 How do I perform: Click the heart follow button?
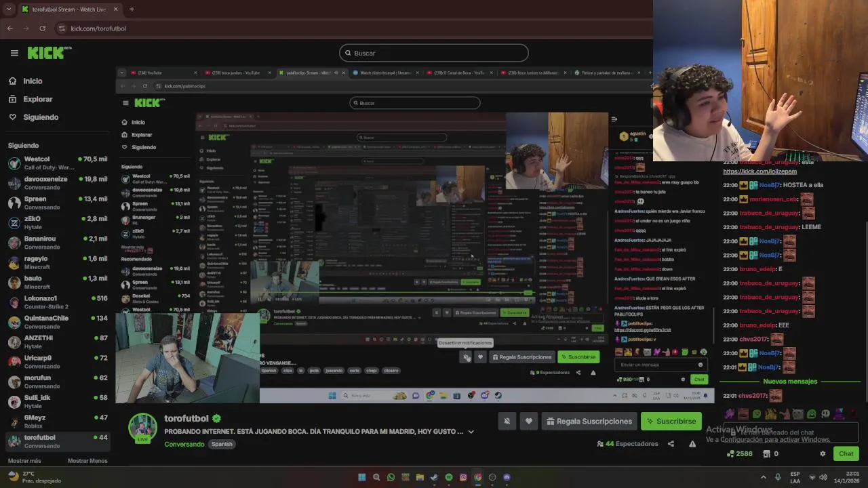click(529, 421)
